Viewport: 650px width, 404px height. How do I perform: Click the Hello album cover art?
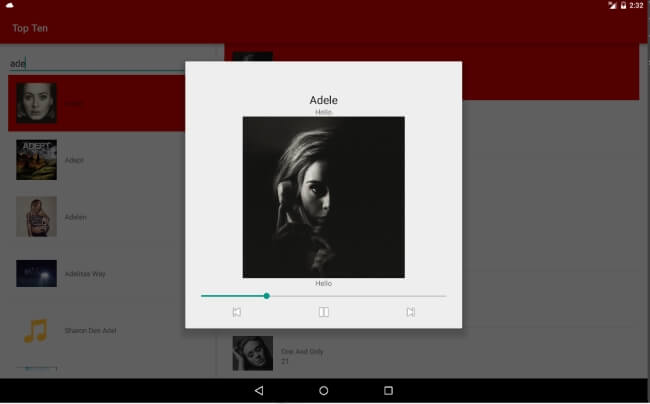click(324, 197)
